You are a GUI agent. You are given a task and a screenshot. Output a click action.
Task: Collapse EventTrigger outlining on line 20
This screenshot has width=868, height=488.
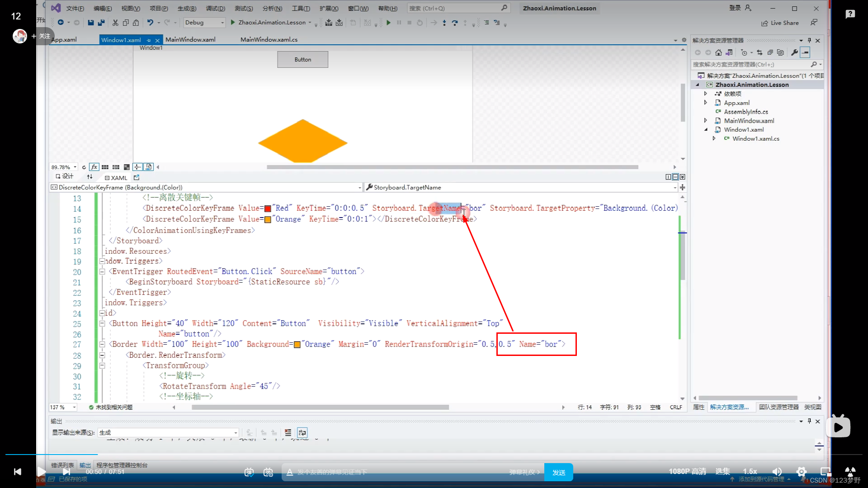pyautogui.click(x=102, y=271)
